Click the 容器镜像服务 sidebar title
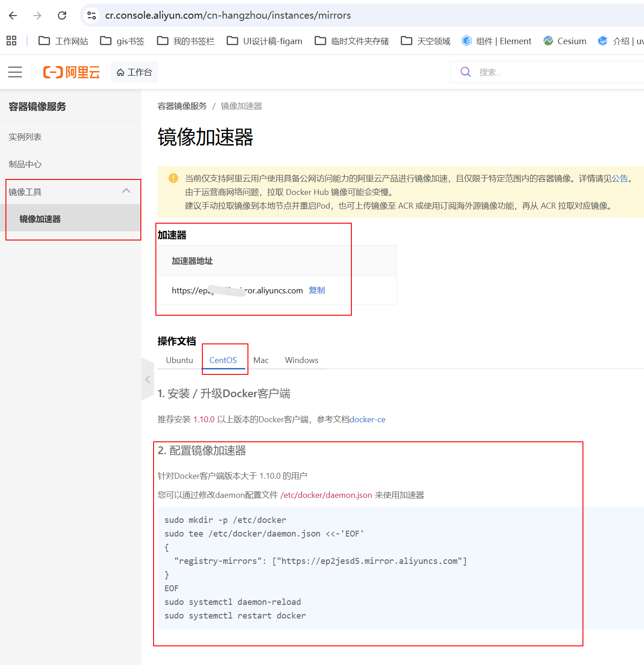The image size is (644, 665). (37, 107)
